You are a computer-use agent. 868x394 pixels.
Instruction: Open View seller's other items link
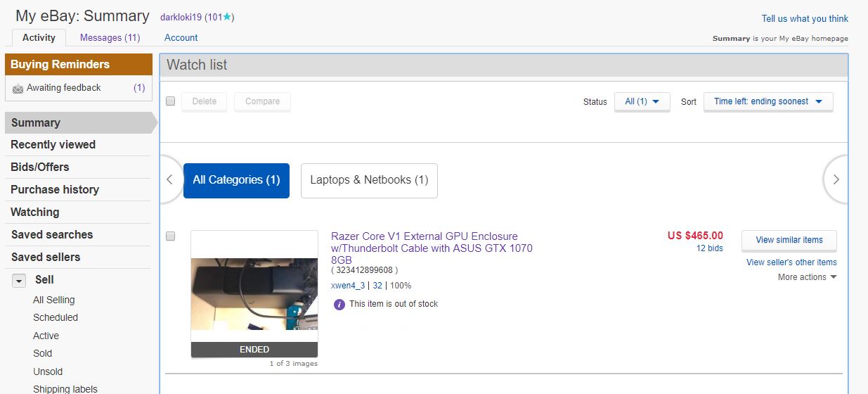791,262
